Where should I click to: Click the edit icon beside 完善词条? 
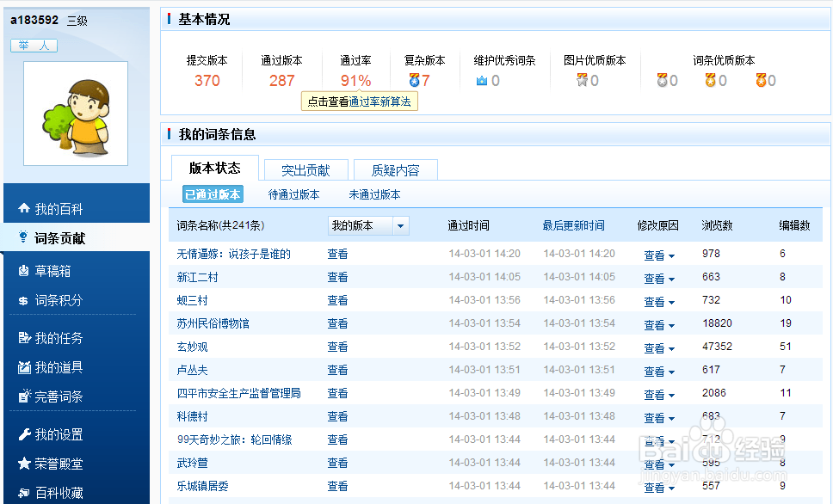[x=24, y=396]
